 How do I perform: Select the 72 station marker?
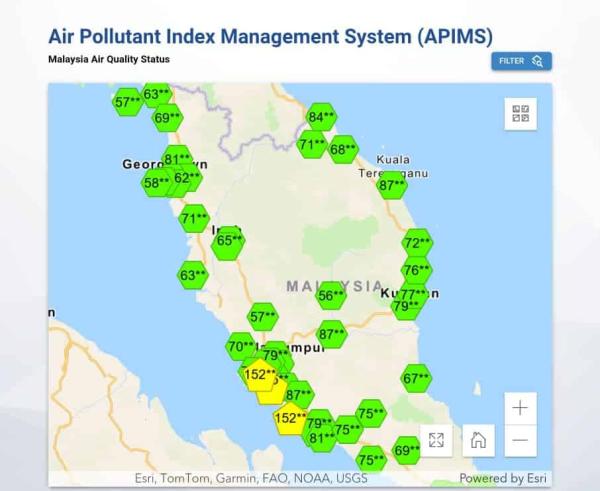417,243
